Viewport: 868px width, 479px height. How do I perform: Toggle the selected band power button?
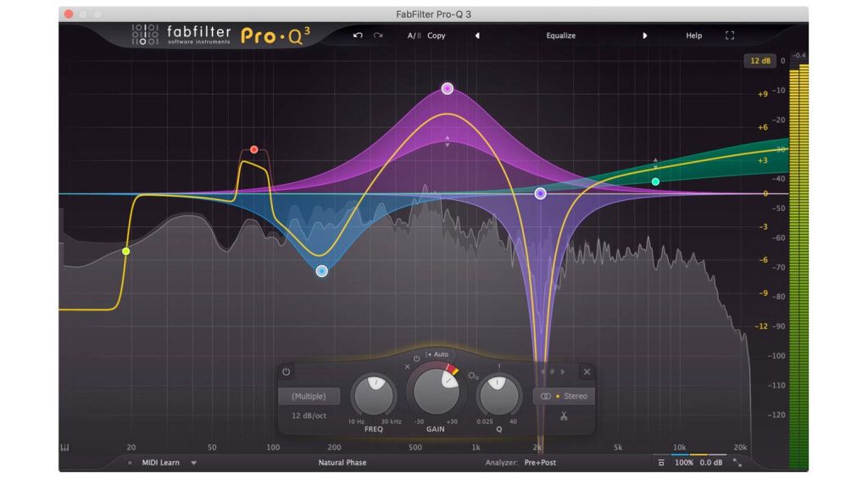(287, 371)
